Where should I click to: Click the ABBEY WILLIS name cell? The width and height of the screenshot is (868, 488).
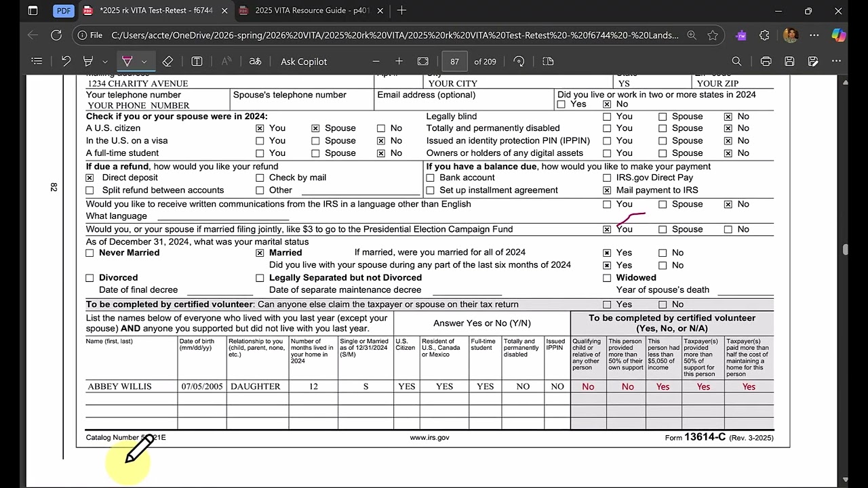click(x=132, y=386)
